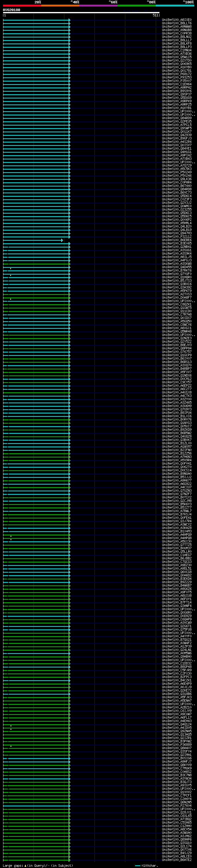This screenshot has height=868, width=197.
Task: Open hit UniRef100_C0PR38
Action: point(177,33)
